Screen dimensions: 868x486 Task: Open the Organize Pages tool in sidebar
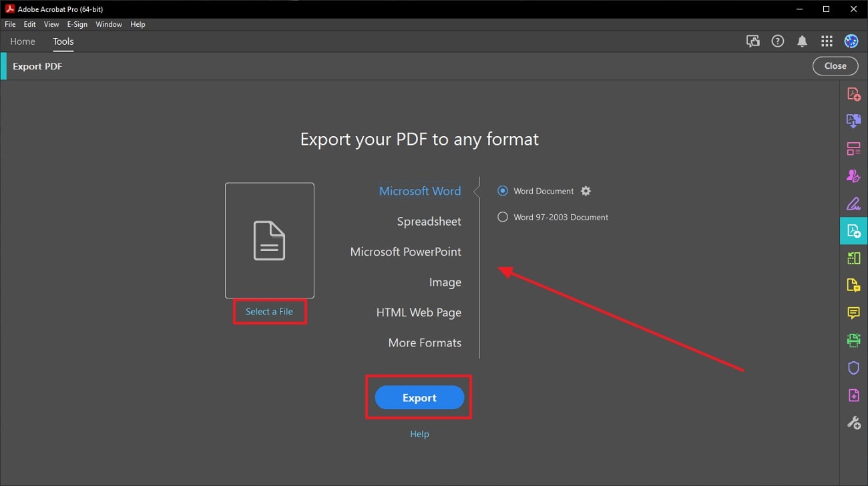(853, 149)
